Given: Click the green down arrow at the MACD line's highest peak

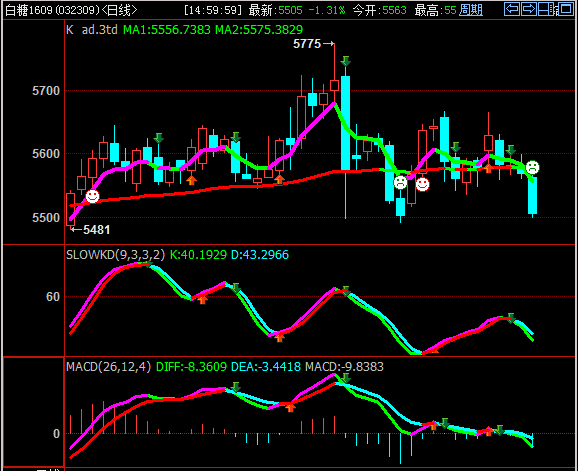Looking at the screenshot, I should click(345, 378).
